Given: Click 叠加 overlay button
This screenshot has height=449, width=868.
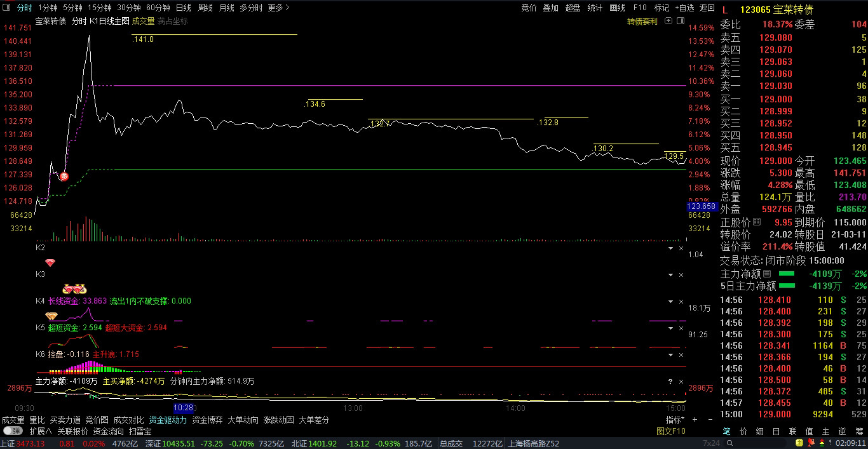Looking at the screenshot, I should click(x=550, y=8).
